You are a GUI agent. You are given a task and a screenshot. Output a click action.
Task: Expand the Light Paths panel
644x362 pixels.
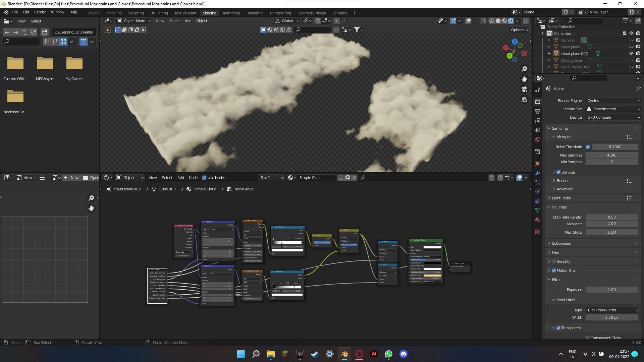pos(561,198)
